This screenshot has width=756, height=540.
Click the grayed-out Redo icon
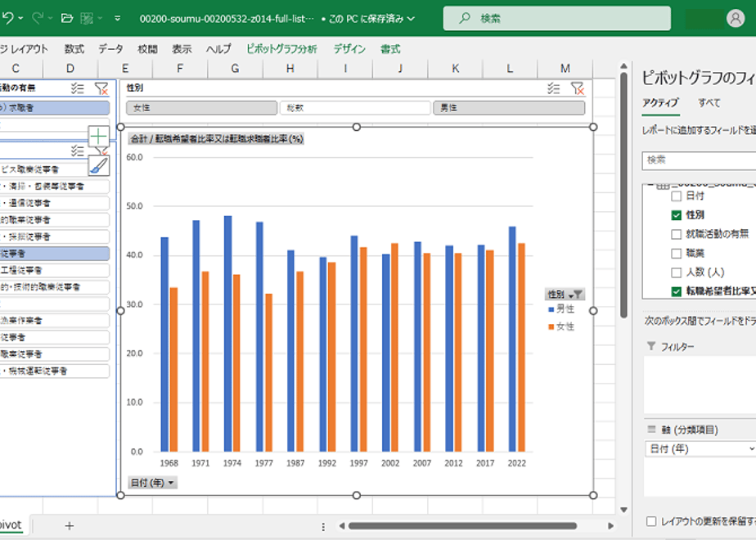pos(38,18)
